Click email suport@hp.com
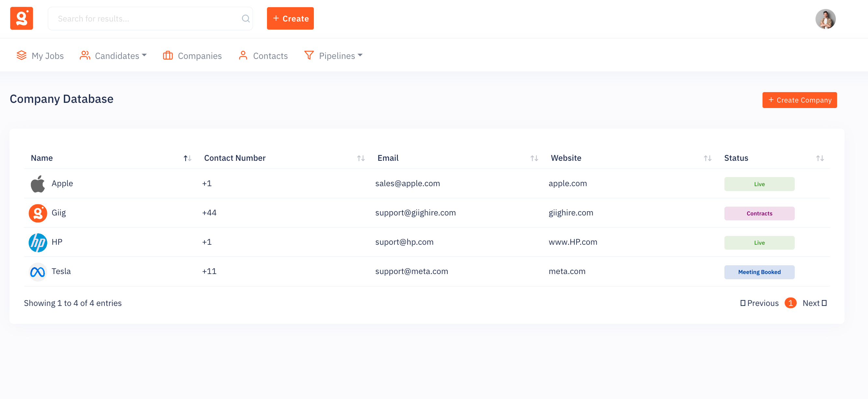868x399 pixels. click(404, 242)
